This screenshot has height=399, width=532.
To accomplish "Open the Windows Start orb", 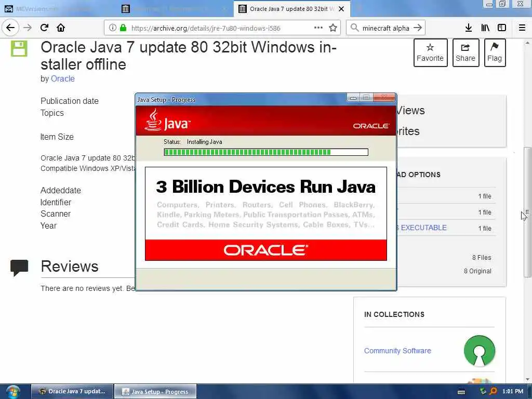I will click(13, 392).
